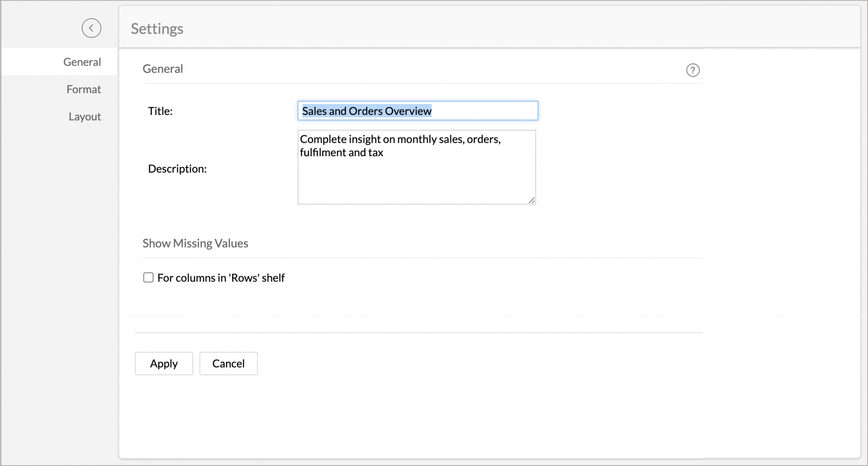Click the 'Settings' page heading
Viewport: 868px width, 466px height.
click(x=157, y=29)
